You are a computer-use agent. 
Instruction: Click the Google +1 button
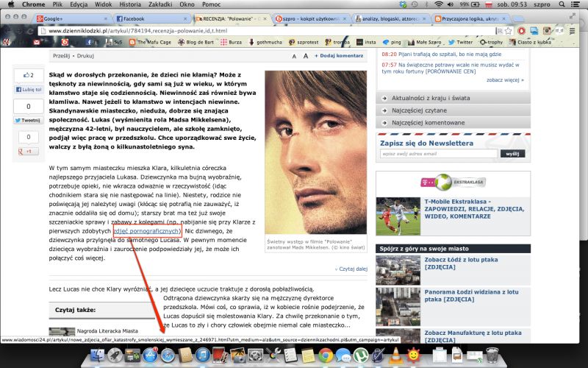coord(29,152)
